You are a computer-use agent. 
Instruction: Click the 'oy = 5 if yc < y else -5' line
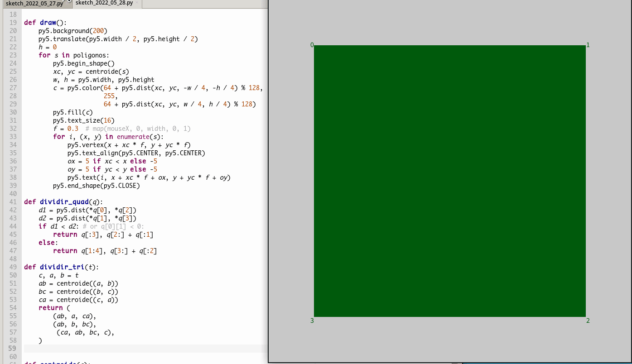[x=112, y=169]
